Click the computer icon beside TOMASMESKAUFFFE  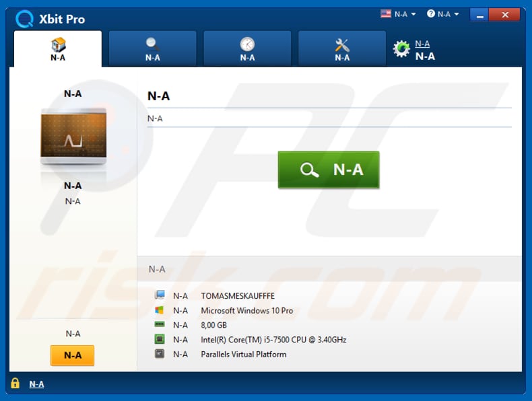click(160, 295)
